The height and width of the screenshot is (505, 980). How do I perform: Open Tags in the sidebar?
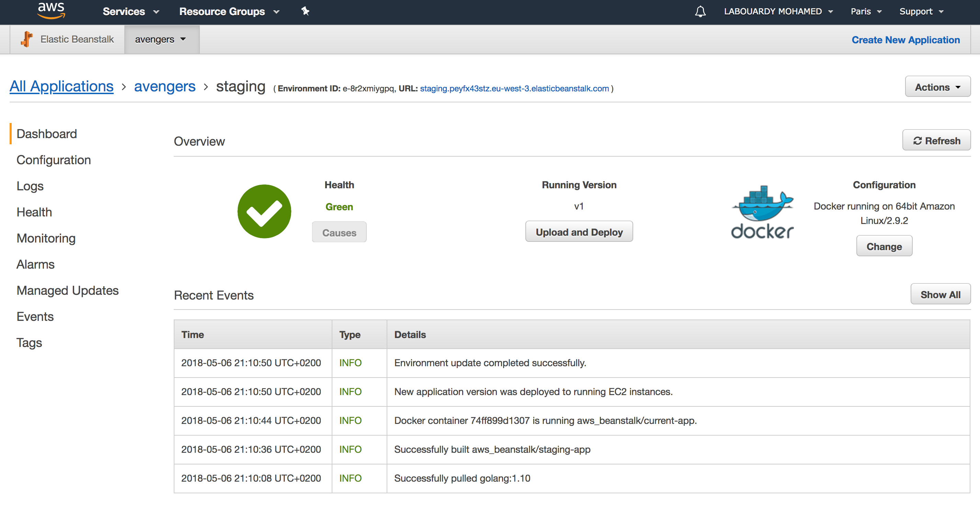point(29,343)
